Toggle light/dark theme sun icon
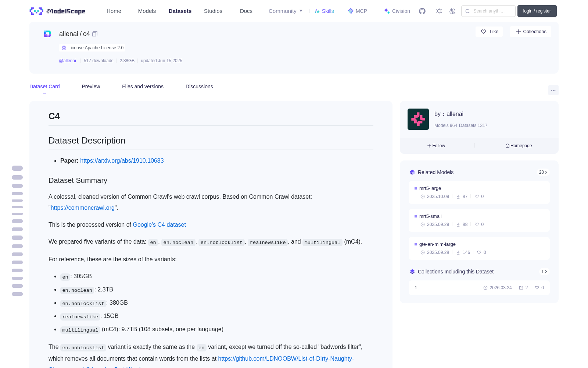Viewport: 588px width, 368px height. [x=439, y=11]
